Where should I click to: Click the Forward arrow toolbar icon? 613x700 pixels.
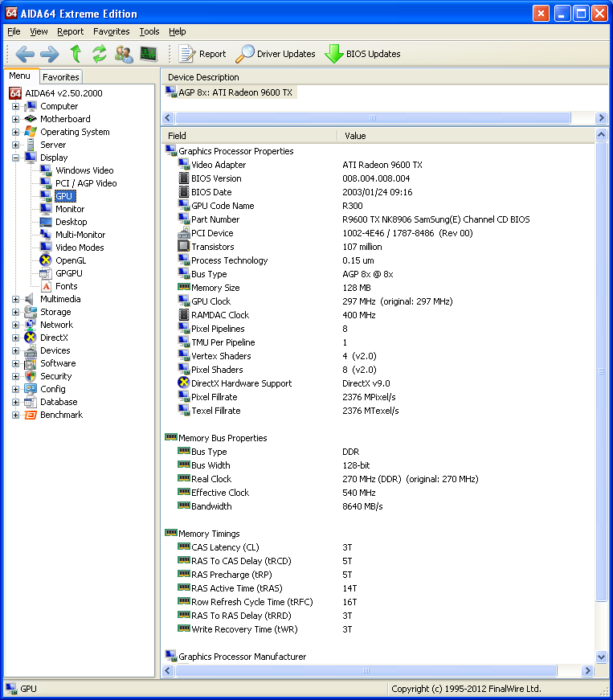(x=50, y=54)
